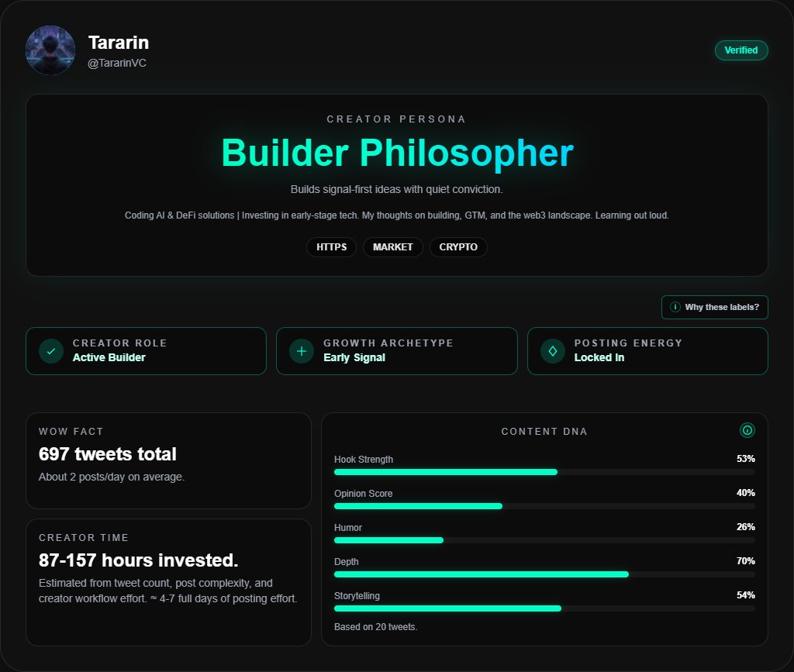Click the 'WOW FACT' heading
794x672 pixels.
[71, 432]
